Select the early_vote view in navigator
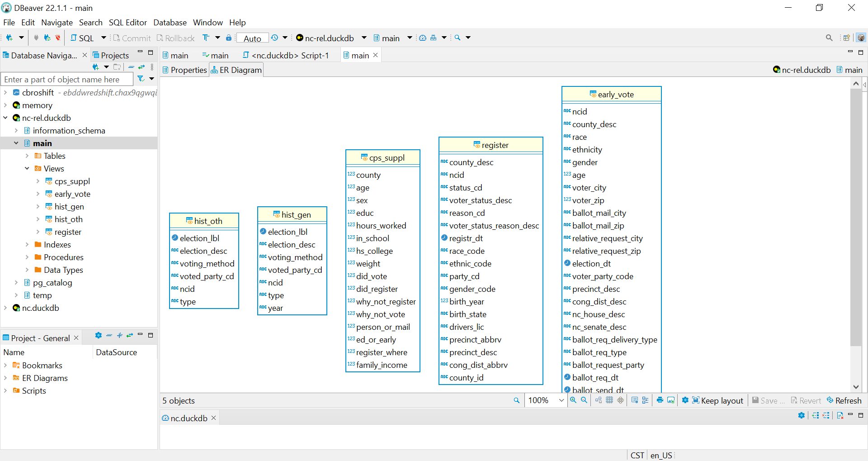 (72, 194)
